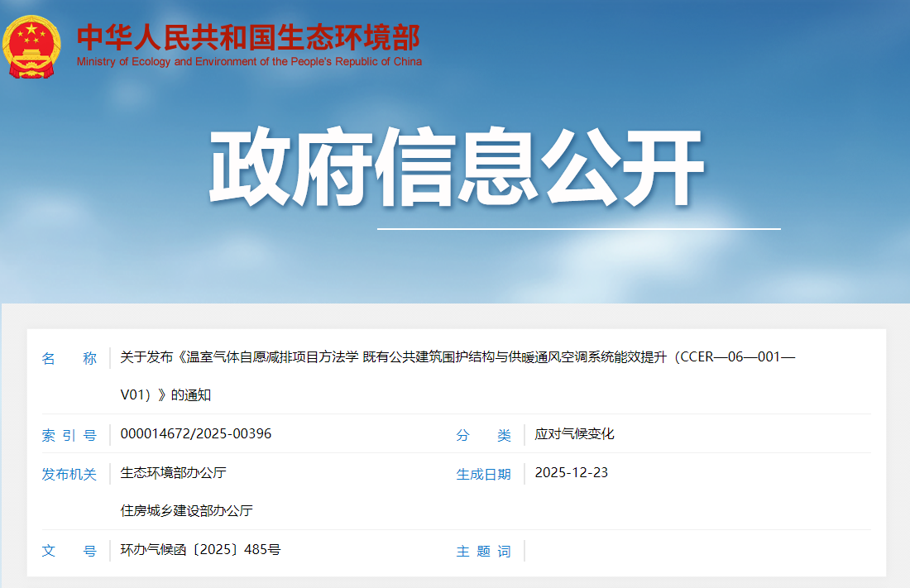Click the 索引号 label
This screenshot has width=910, height=588.
[69, 435]
